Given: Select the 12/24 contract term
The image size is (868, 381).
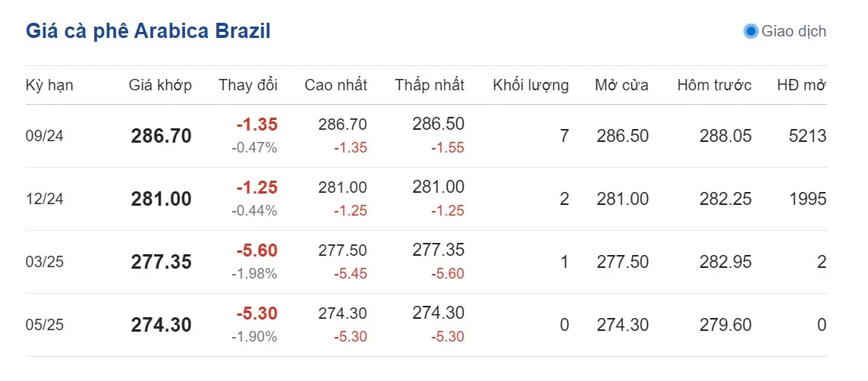Looking at the screenshot, I should tap(45, 199).
